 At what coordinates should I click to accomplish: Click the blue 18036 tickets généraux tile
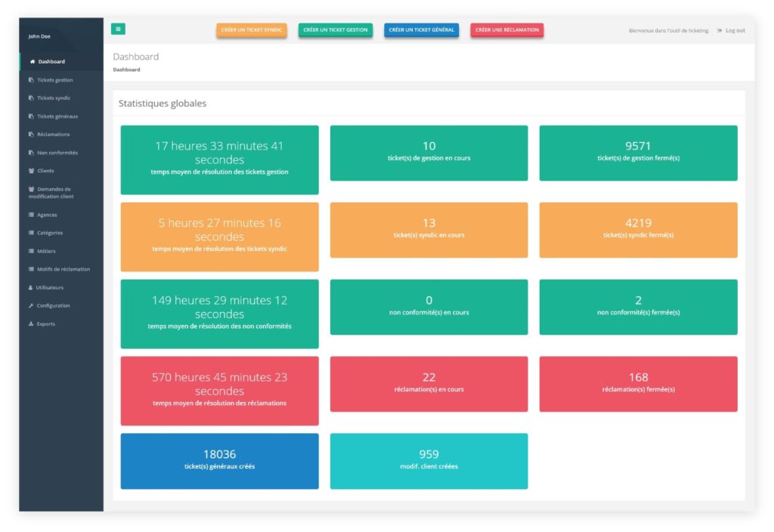219,460
